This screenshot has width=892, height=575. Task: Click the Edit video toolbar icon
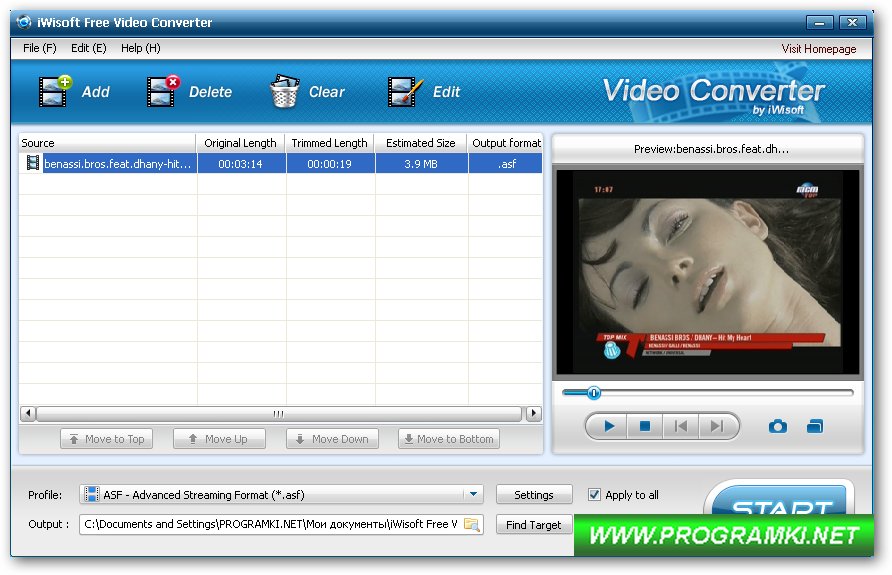click(x=404, y=91)
